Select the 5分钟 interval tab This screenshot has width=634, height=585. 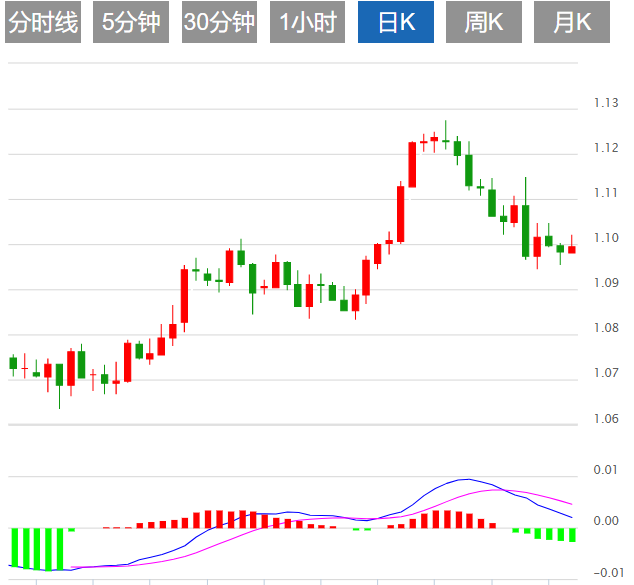click(131, 22)
